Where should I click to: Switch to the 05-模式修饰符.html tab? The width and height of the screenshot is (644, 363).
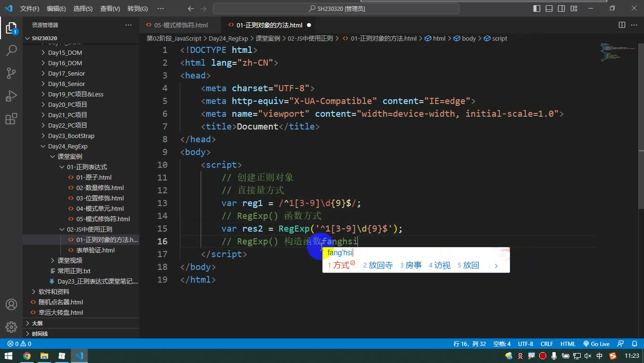tap(181, 25)
